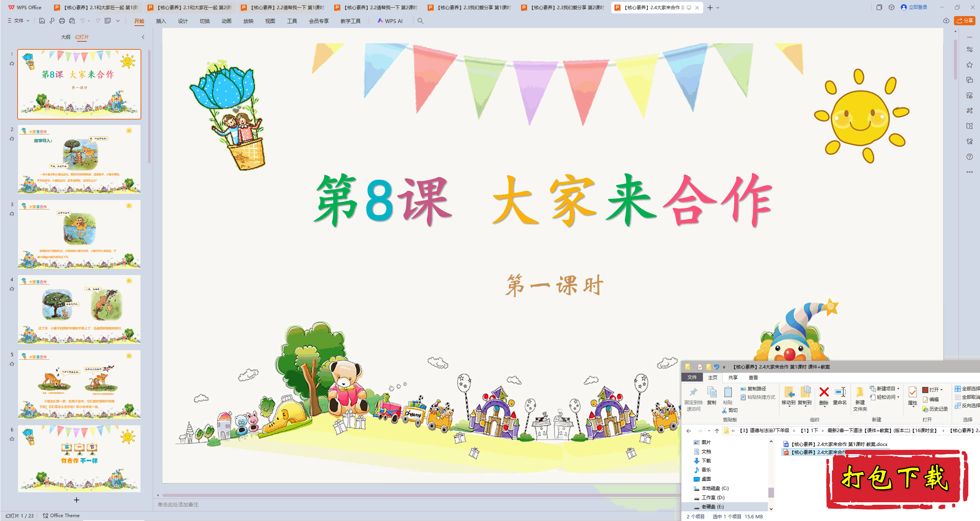Click 复制路径 in File Explorer ribbon
Viewport: 980px width, 521px height.
(x=753, y=389)
